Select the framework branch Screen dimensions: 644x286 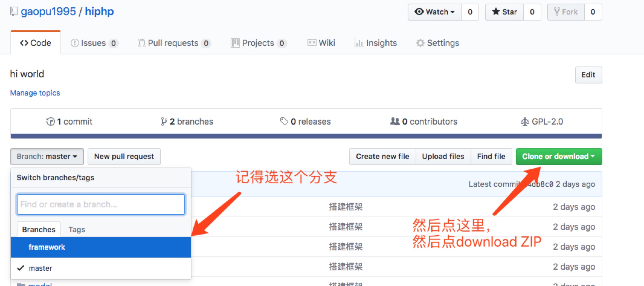point(101,247)
